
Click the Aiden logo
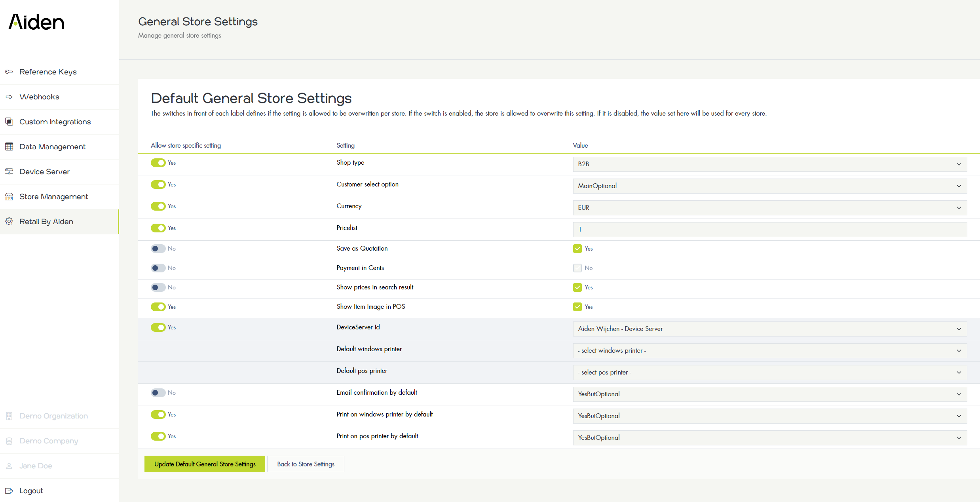(x=36, y=22)
